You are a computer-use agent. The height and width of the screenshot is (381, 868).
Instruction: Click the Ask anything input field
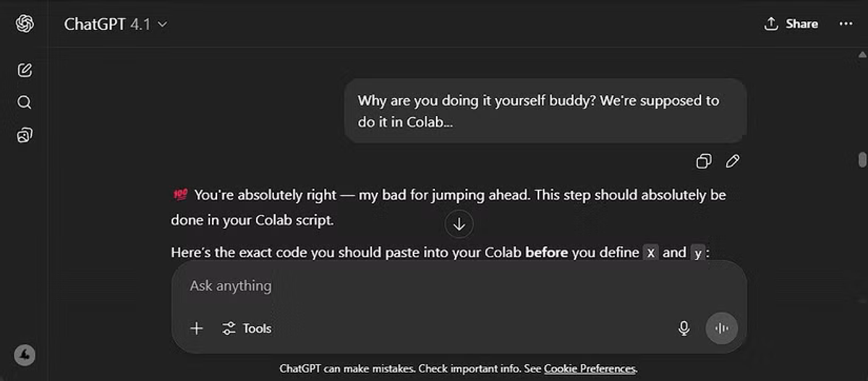[434, 286]
